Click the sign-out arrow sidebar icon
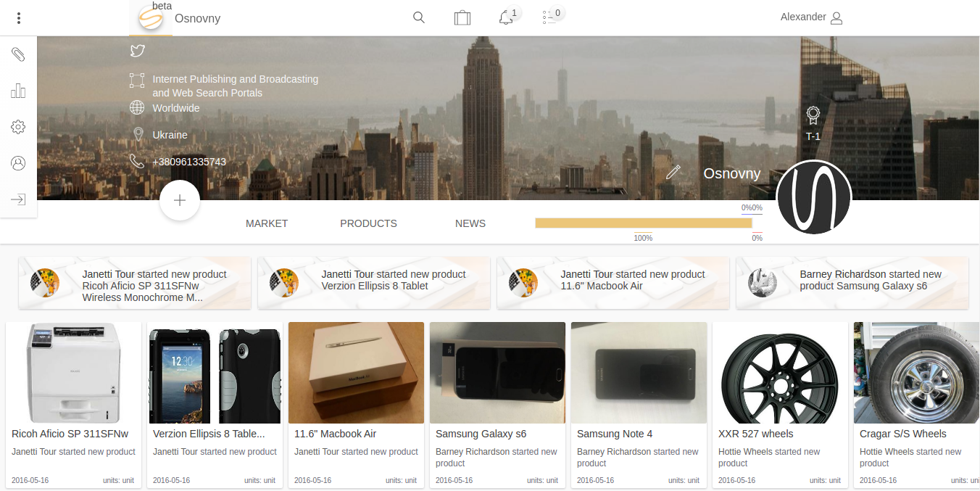Screen dimensions: 980x491 (x=18, y=199)
